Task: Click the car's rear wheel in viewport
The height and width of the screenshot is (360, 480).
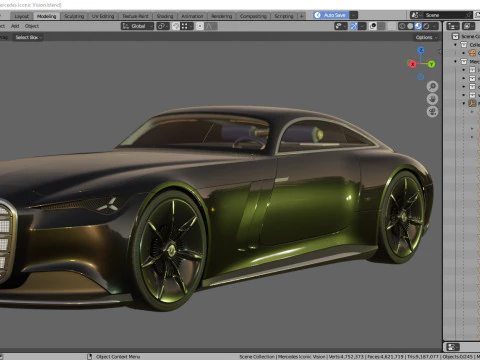Action: pyautogui.click(x=404, y=216)
